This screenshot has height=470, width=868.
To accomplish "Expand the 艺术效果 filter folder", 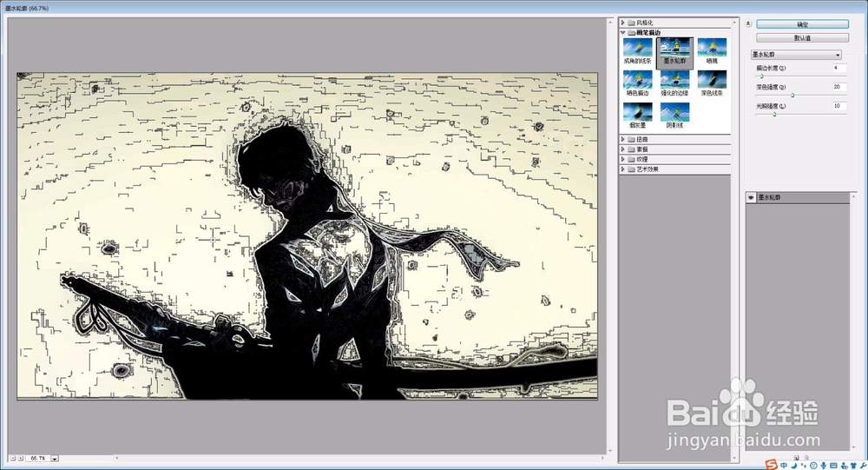I will [622, 169].
